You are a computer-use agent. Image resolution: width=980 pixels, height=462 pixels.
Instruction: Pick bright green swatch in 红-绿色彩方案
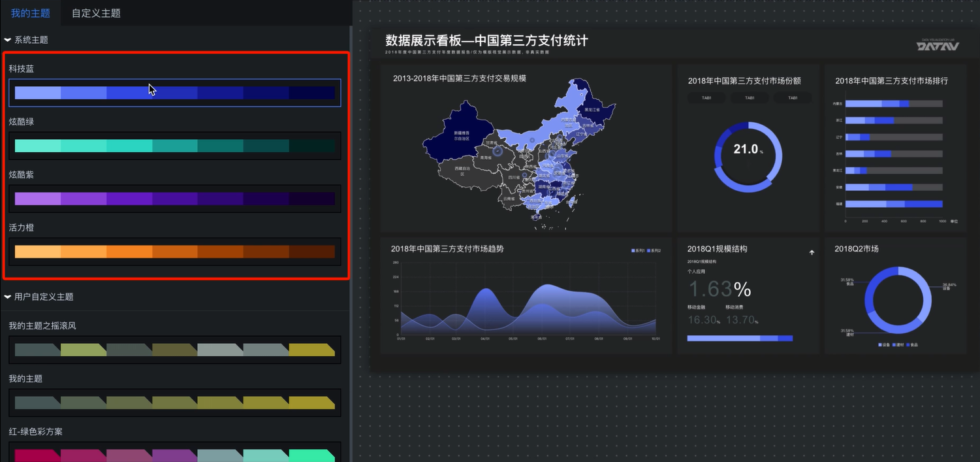[312, 455]
